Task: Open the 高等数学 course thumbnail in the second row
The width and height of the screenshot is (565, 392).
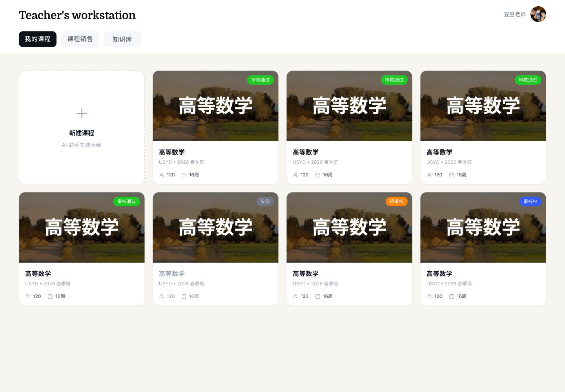Action: (82, 227)
